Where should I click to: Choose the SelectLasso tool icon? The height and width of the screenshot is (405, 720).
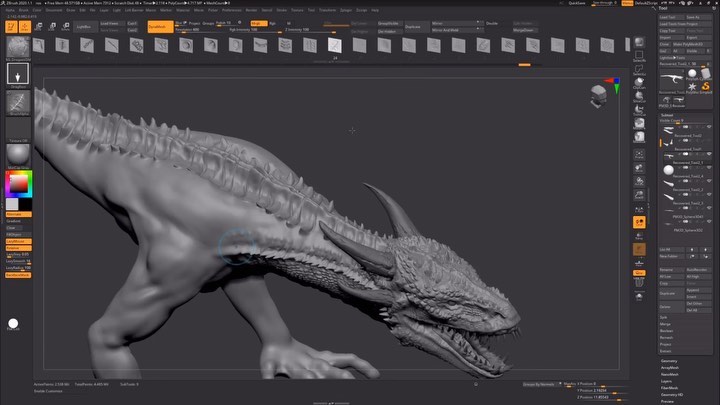(x=639, y=69)
